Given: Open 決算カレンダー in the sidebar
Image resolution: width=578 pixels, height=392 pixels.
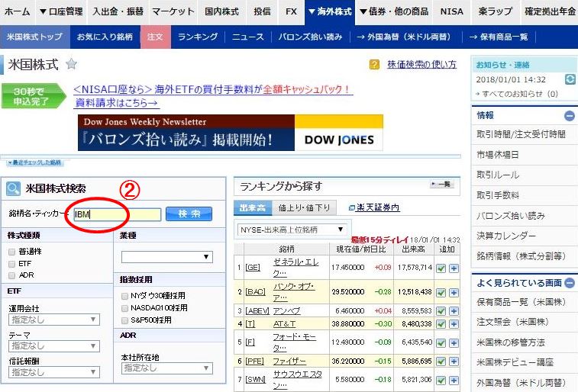Looking at the screenshot, I should (505, 236).
